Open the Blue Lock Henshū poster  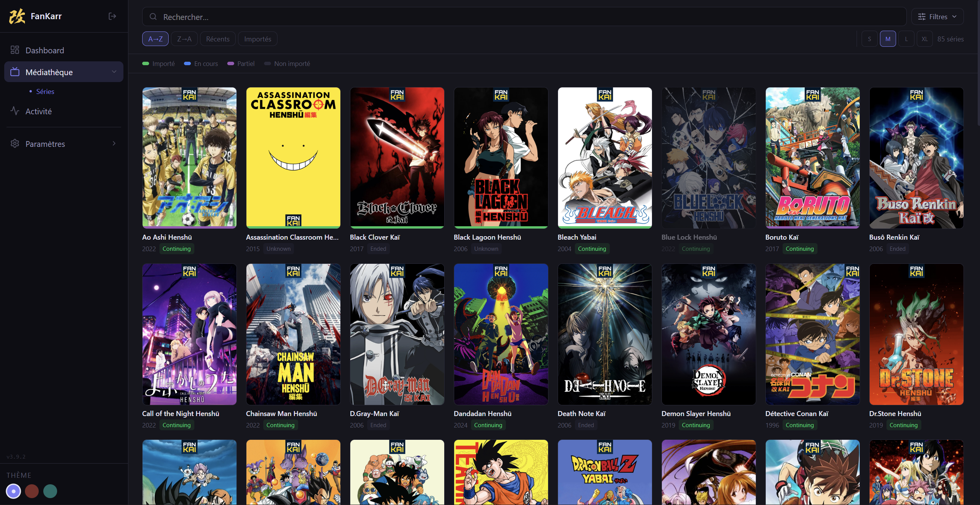point(709,158)
